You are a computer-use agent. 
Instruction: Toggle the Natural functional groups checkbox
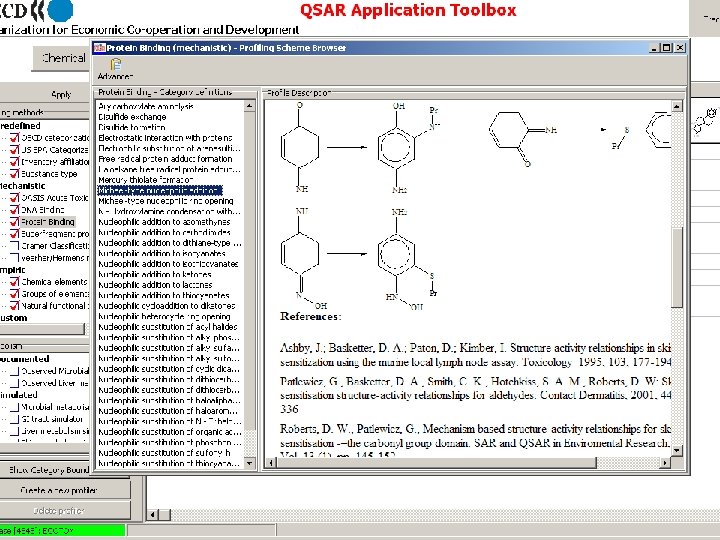pos(14,306)
